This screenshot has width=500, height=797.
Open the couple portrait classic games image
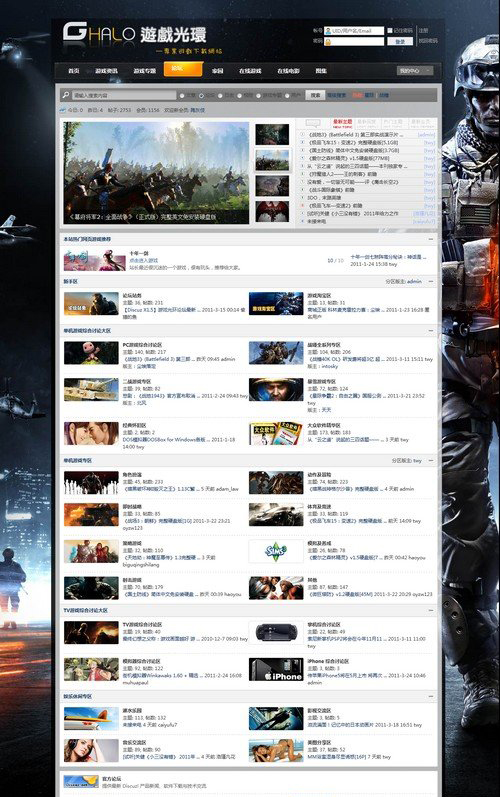click(91, 434)
